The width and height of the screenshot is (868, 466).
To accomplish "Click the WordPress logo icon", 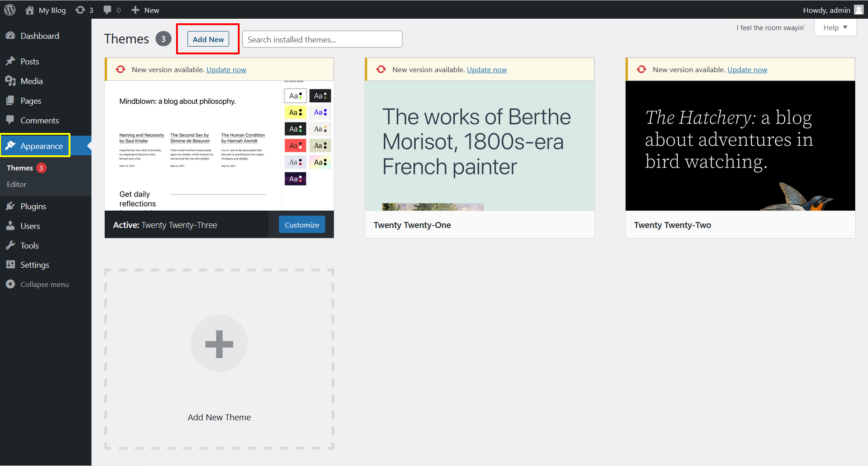I will 10,10.
